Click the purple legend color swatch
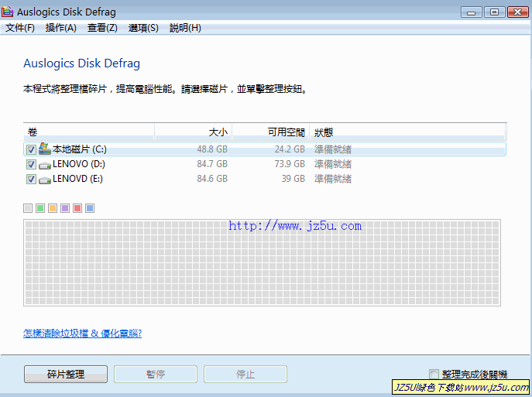The image size is (532, 397). tap(65, 208)
